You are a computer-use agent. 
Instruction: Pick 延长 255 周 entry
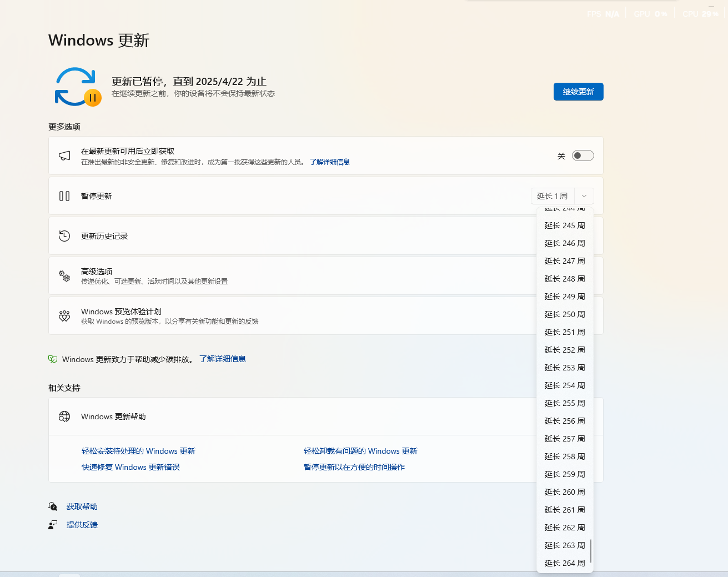[565, 403]
